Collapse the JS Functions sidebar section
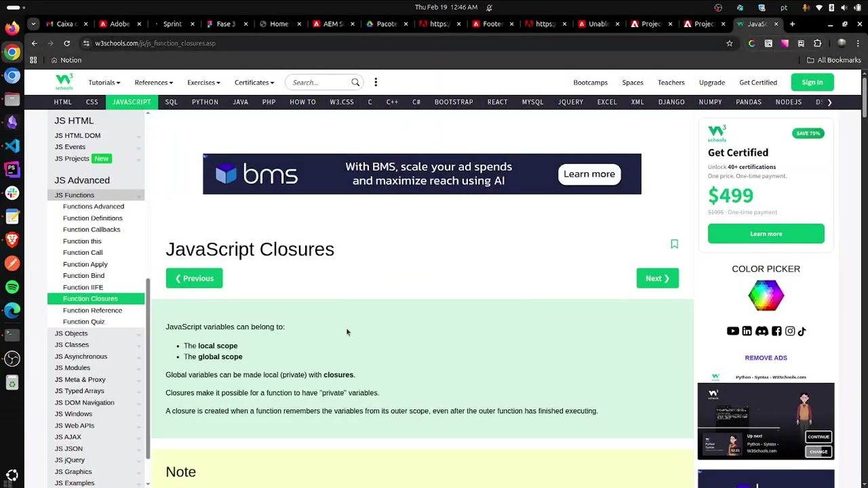 click(96, 195)
